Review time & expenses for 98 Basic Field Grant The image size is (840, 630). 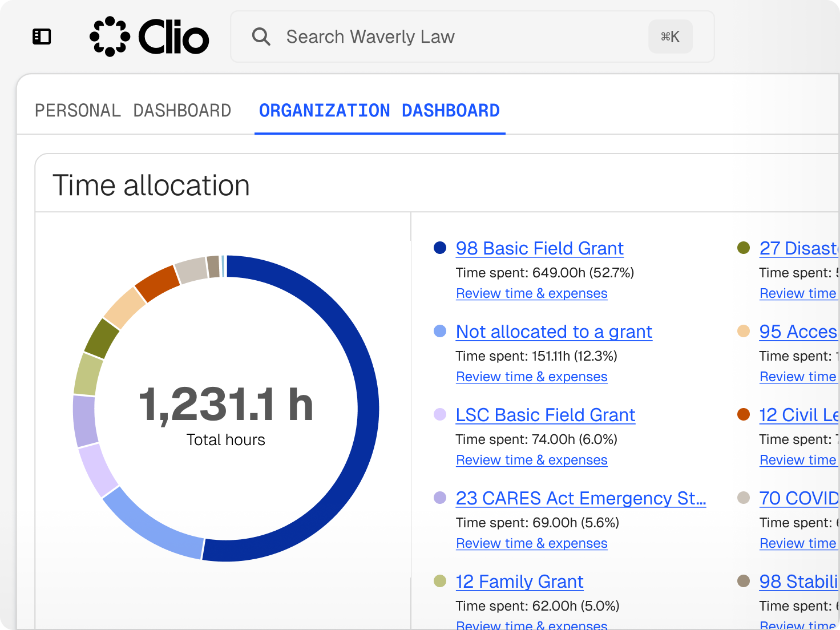click(x=532, y=293)
